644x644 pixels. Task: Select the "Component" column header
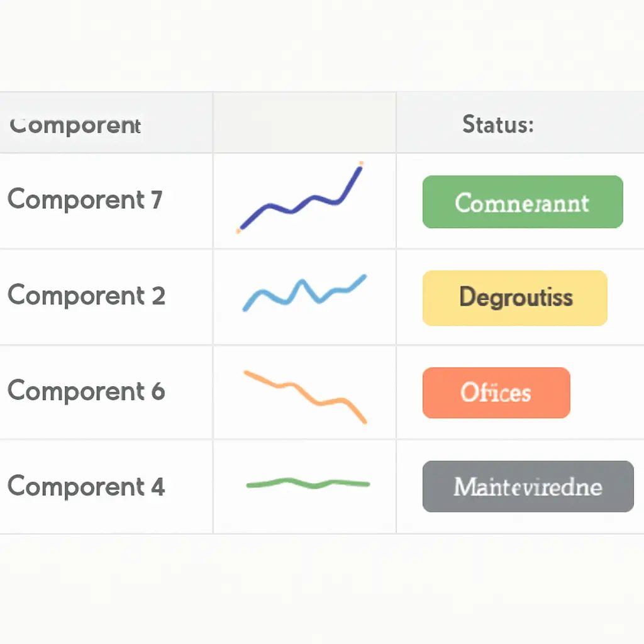point(75,125)
